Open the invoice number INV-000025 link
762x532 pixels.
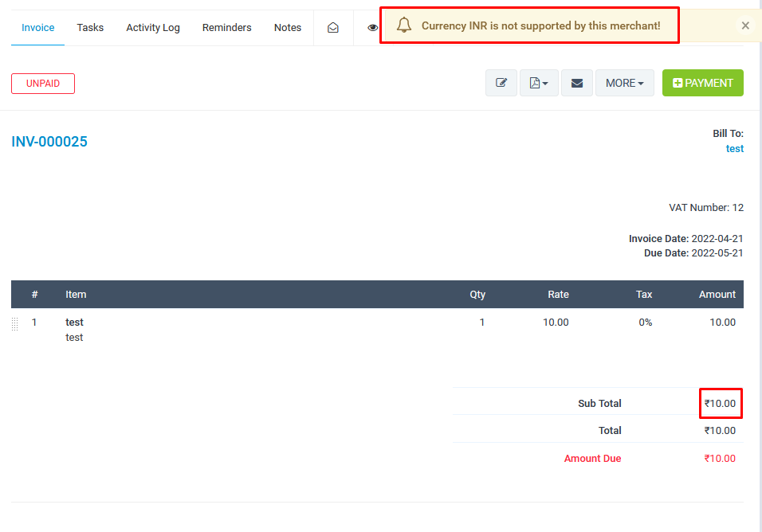(49, 142)
